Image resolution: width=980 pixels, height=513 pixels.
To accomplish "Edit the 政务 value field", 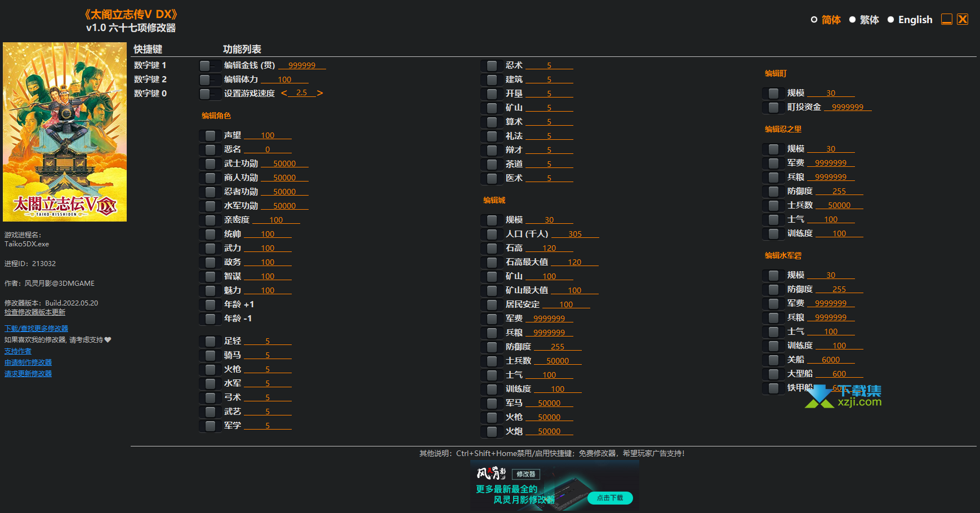I will (268, 262).
